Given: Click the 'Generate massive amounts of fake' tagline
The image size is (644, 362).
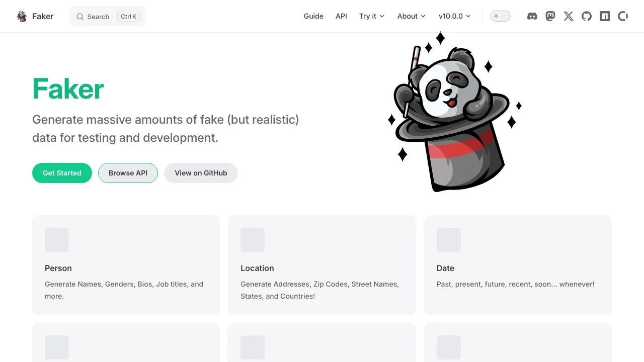Looking at the screenshot, I should click(x=166, y=129).
